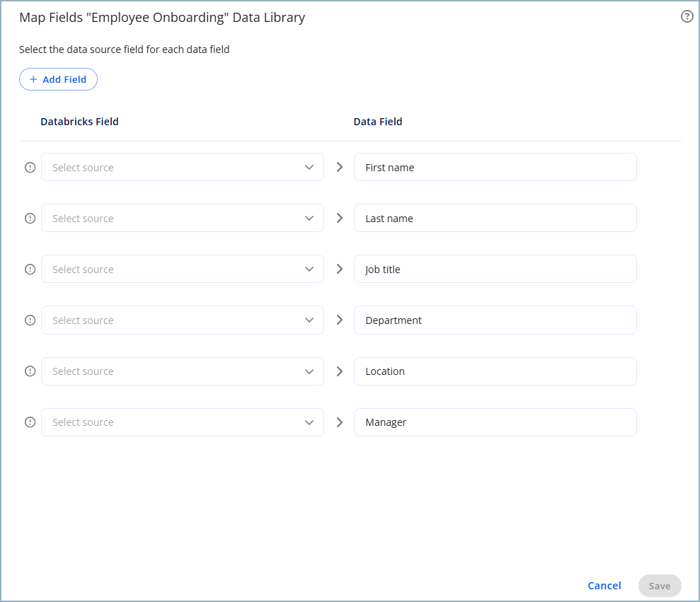Open the source dropdown for First name
This screenshot has height=602, width=700.
click(x=182, y=168)
